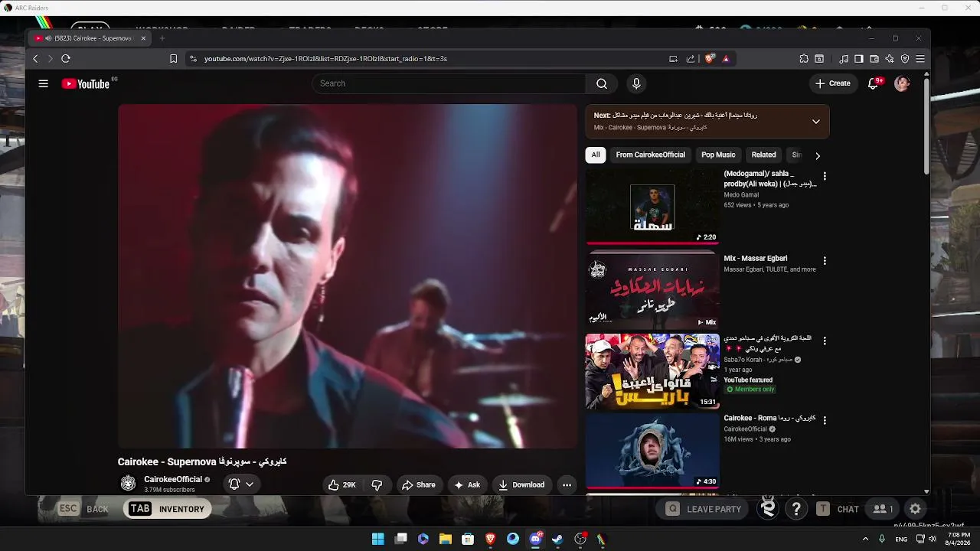This screenshot has height=551, width=980.
Task: Show more filter chips with right arrow
Action: [x=817, y=155]
